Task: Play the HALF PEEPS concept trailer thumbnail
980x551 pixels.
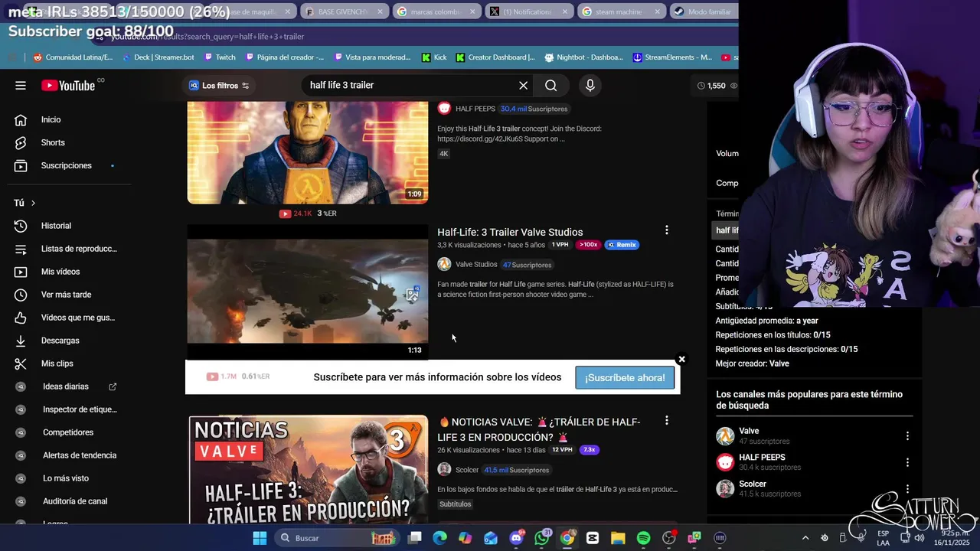Action: pyautogui.click(x=307, y=152)
